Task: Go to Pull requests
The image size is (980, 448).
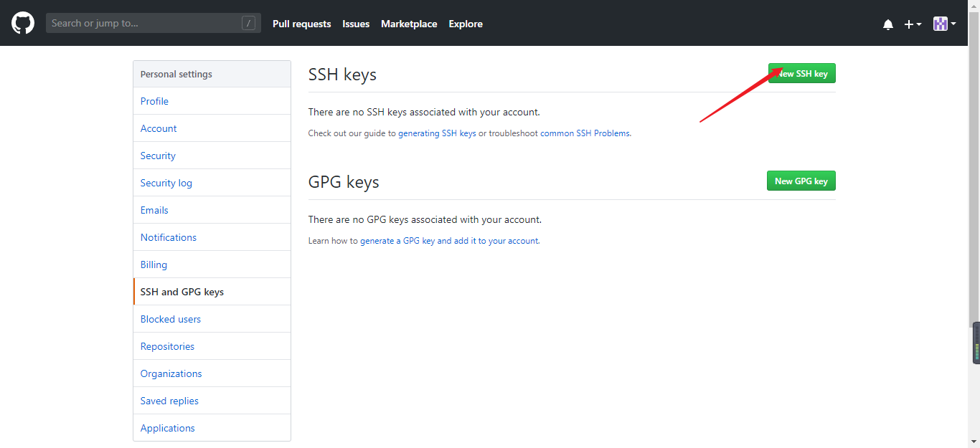Action: 302,24
